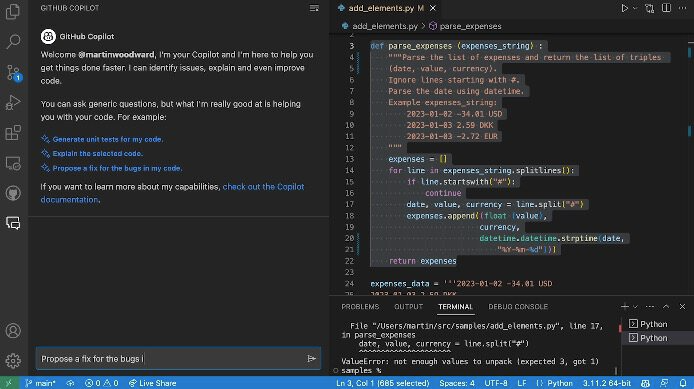Viewport: 694px width, 389px height.
Task: Toggle split editor right
Action: click(x=666, y=8)
